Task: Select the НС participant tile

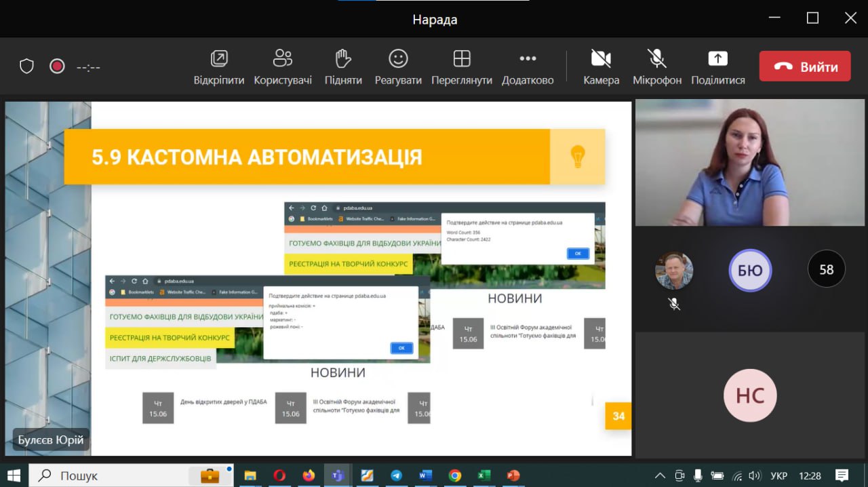Action: pyautogui.click(x=750, y=395)
